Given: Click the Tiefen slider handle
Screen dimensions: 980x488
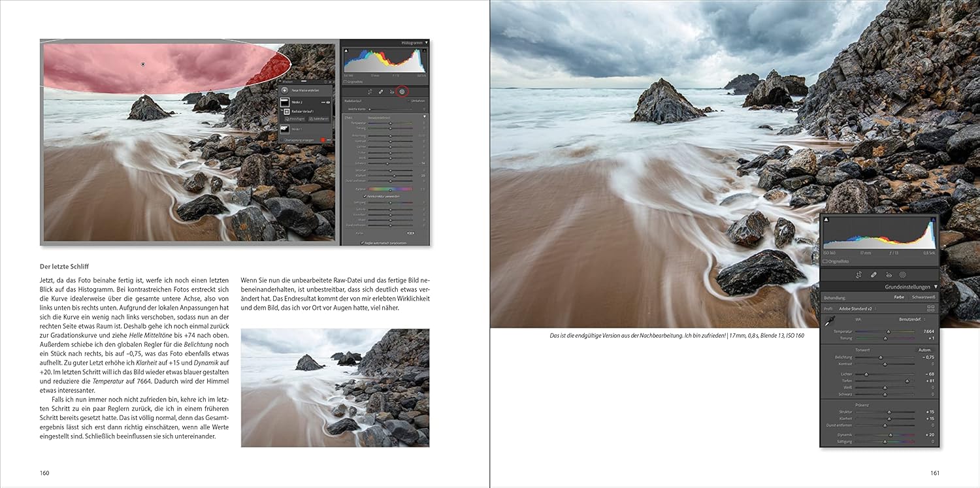Looking at the screenshot, I should [x=907, y=381].
